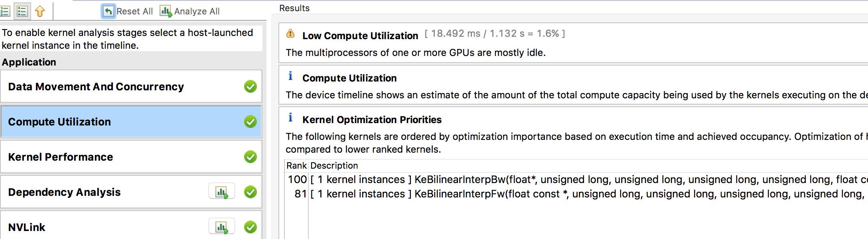Click the Description column header
Screen dimensions: 868x239
coord(334,165)
